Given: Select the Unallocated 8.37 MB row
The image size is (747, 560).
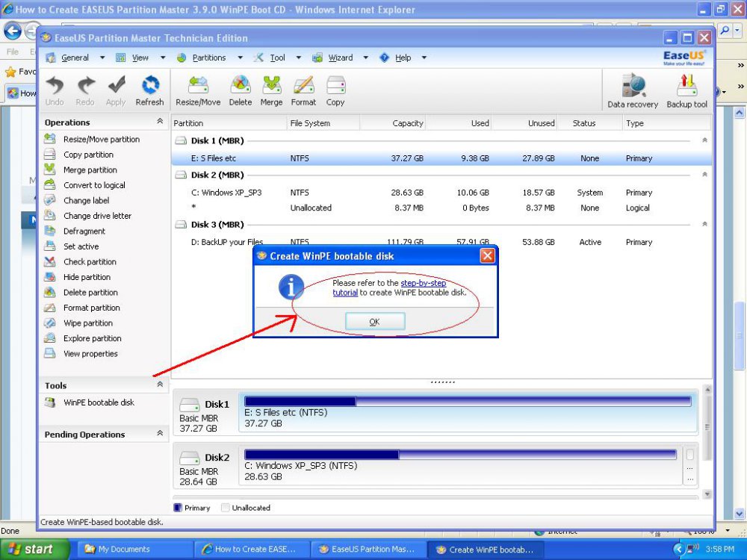Looking at the screenshot, I should pyautogui.click(x=441, y=208).
